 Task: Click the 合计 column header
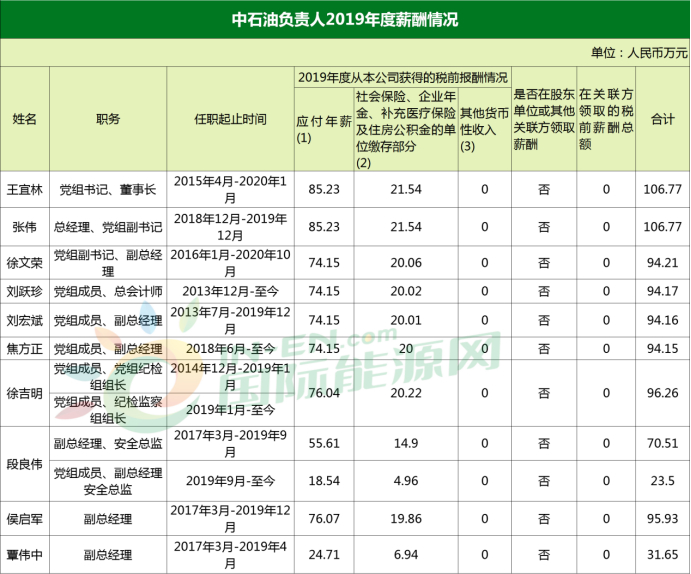point(663,119)
